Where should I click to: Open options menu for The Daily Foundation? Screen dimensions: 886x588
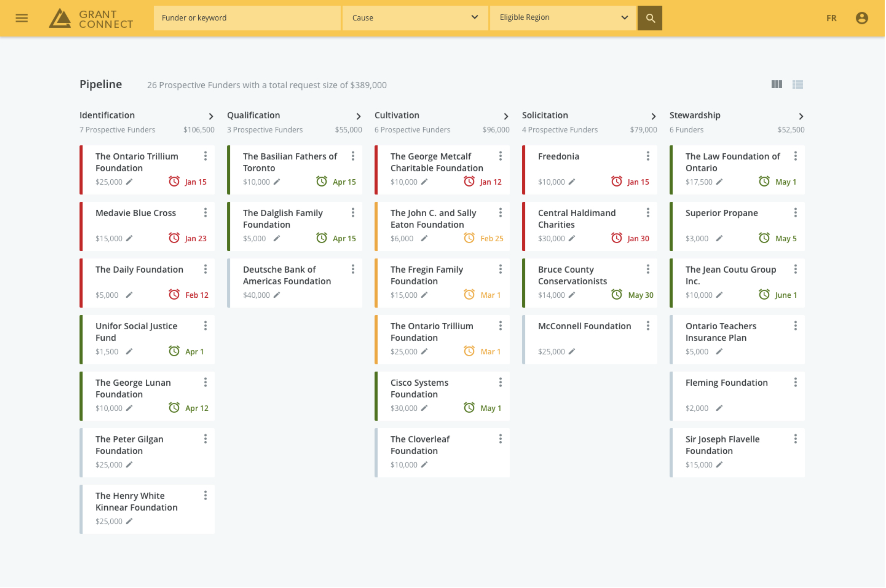[205, 269]
